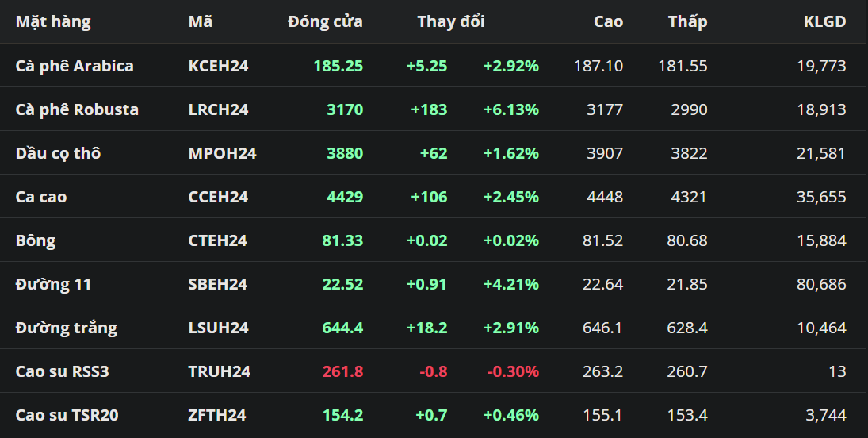Sort by the Đóng cửa column header
The width and height of the screenshot is (868, 438).
click(325, 22)
